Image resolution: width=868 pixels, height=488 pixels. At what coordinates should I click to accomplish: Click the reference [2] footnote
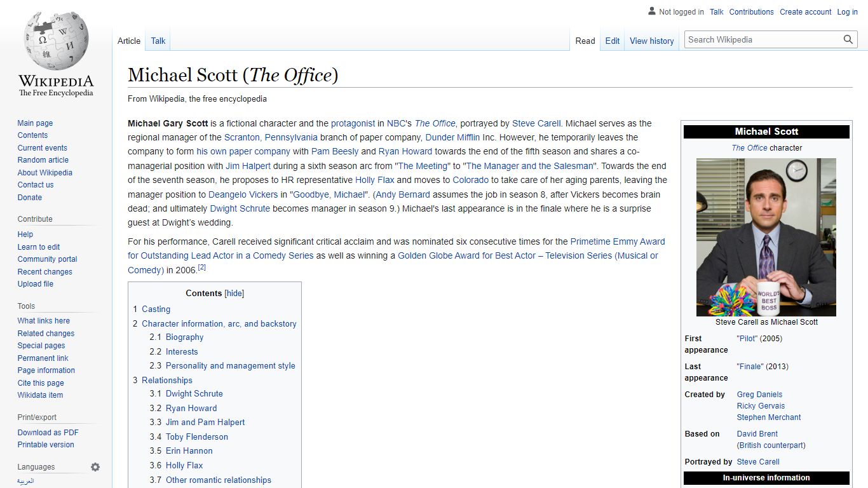201,268
